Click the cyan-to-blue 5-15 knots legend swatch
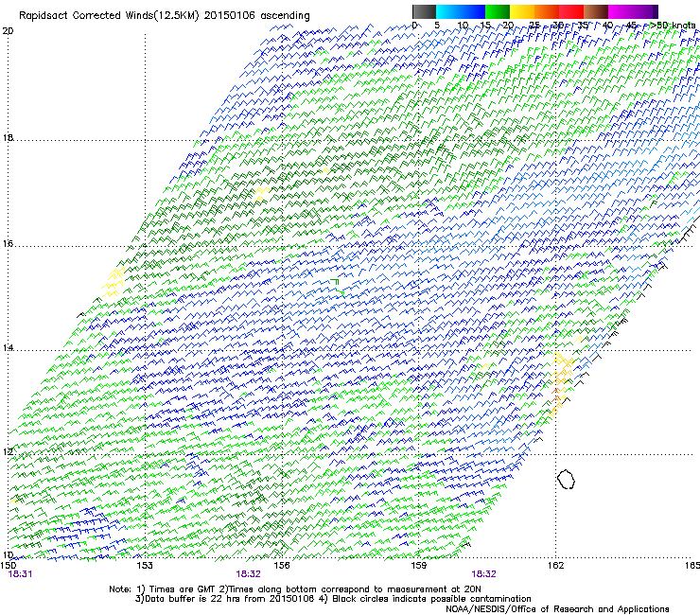Viewport: 700px width, 615px height. [461, 11]
